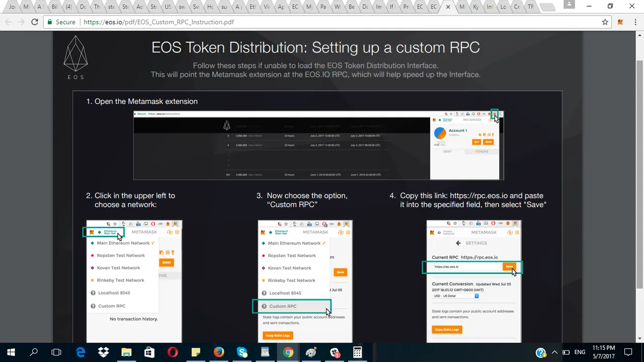The height and width of the screenshot is (362, 644).
Task: Open the Windows Action Center notifications
Action: point(628,352)
